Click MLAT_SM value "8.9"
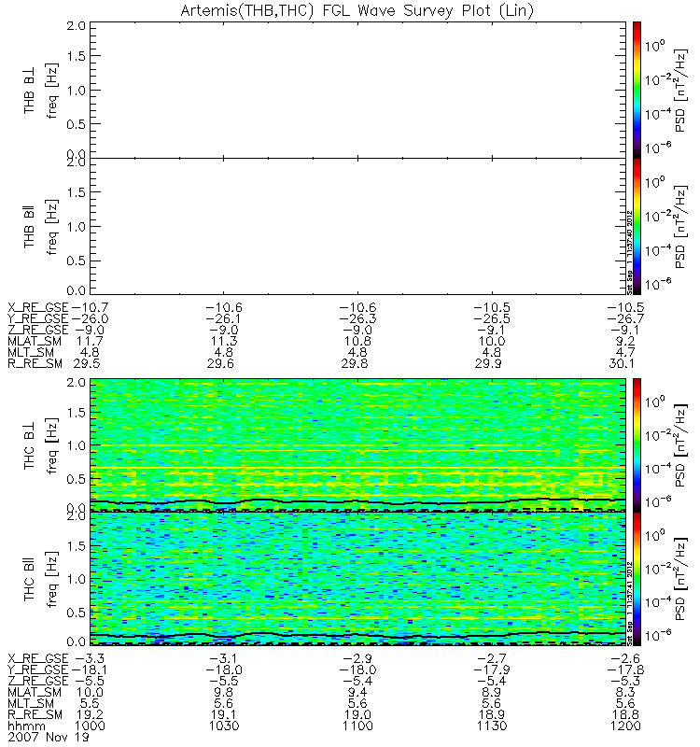Viewport: 700px width, 747px height. tap(492, 692)
